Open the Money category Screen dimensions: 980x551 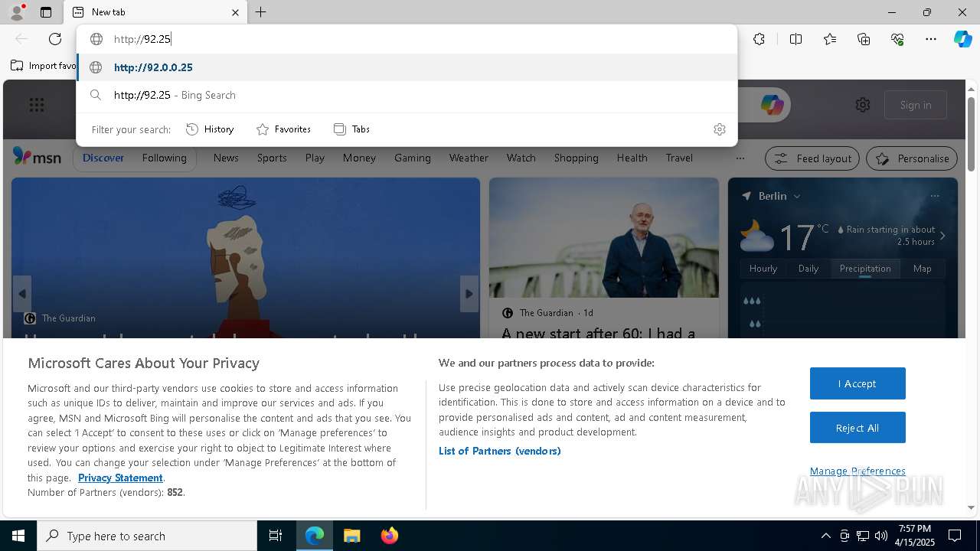[359, 158]
